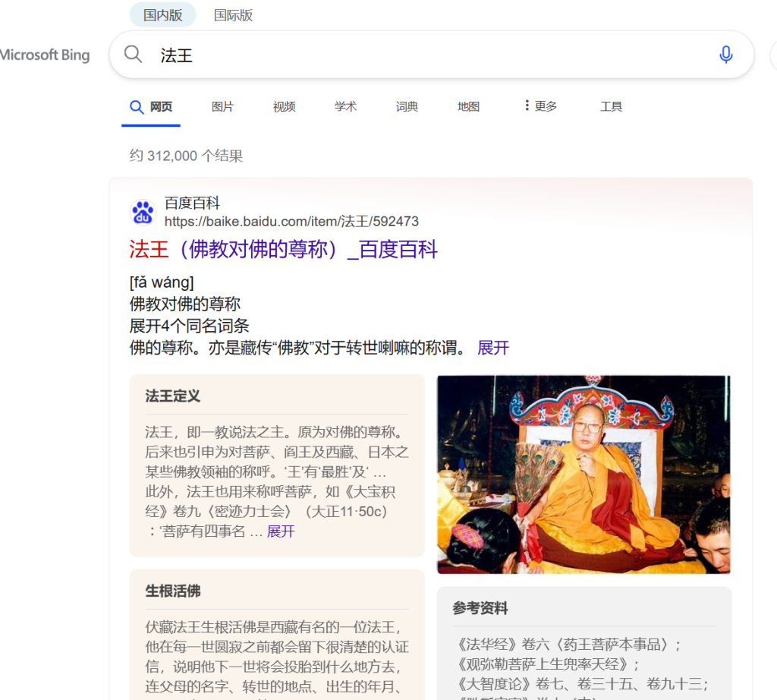Open the 更多 three-dots menu
This screenshot has width=777, height=700.
540,106
